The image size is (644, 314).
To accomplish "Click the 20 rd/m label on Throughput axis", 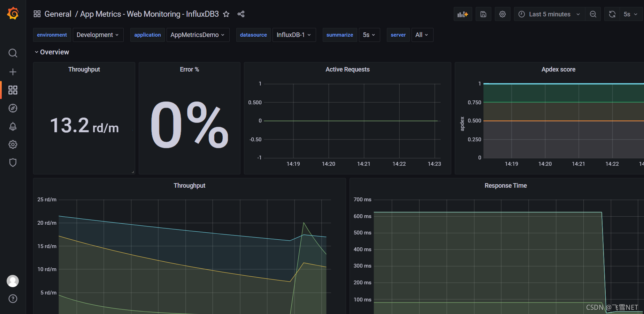I will coord(47,223).
